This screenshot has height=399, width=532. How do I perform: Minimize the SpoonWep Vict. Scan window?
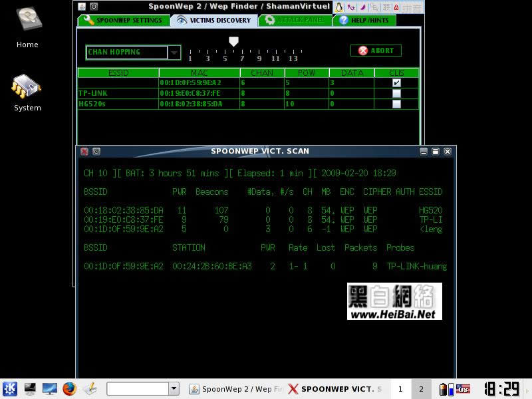pyautogui.click(x=424, y=152)
